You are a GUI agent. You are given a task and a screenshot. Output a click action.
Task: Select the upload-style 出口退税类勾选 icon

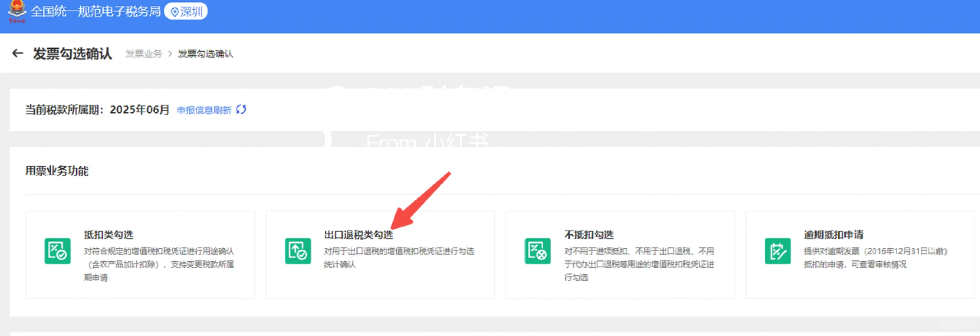click(x=298, y=251)
